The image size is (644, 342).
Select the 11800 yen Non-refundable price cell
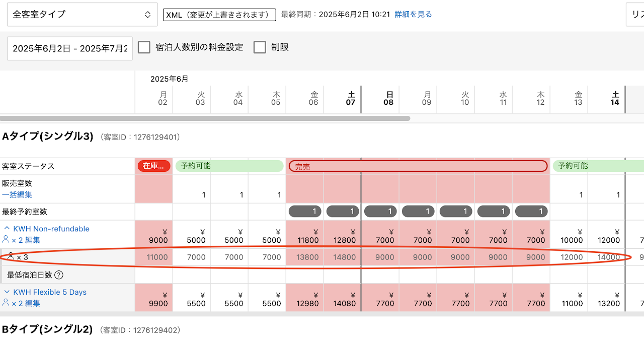tap(305, 236)
